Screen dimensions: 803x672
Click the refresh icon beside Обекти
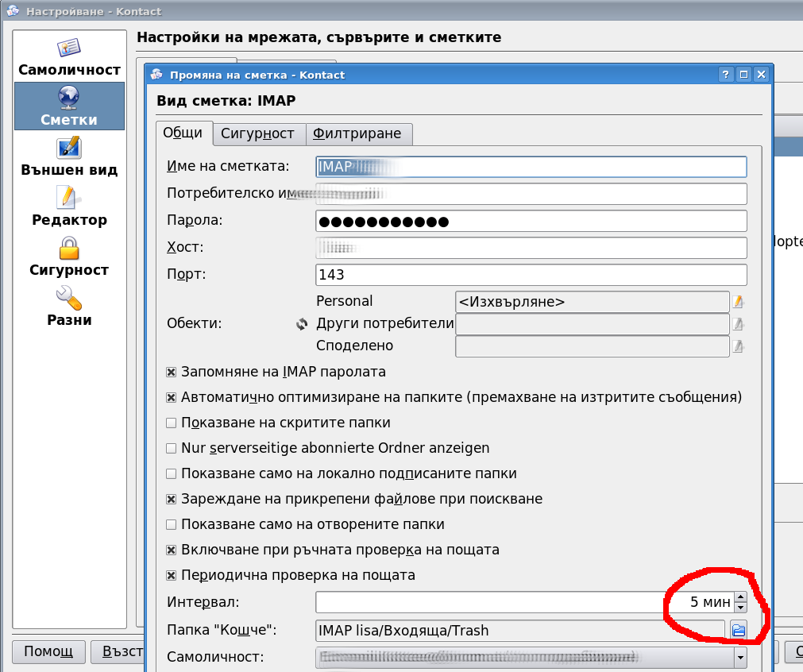point(302,324)
